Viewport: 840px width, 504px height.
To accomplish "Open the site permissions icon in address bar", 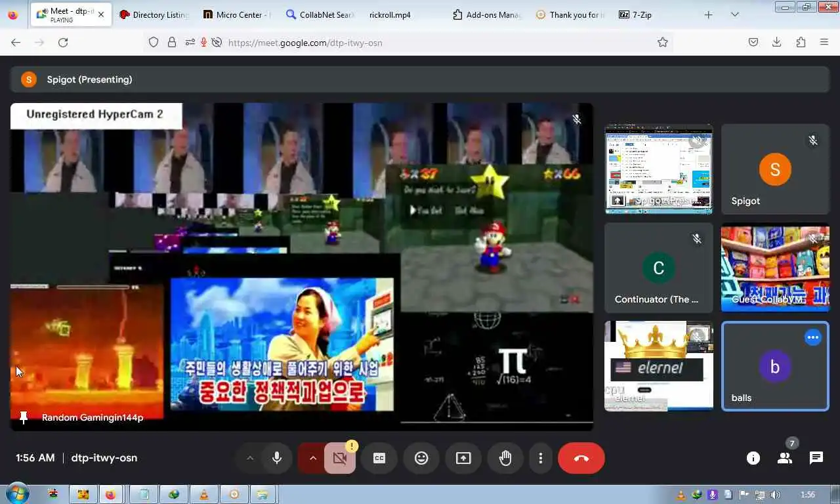I will [190, 42].
